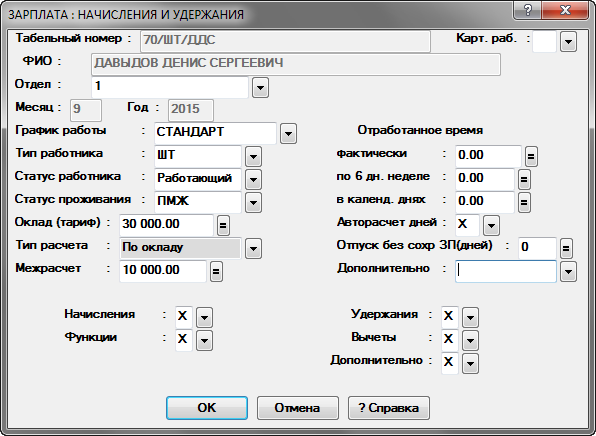Open help with ? Справка button
The height and width of the screenshot is (436, 596).
point(389,408)
